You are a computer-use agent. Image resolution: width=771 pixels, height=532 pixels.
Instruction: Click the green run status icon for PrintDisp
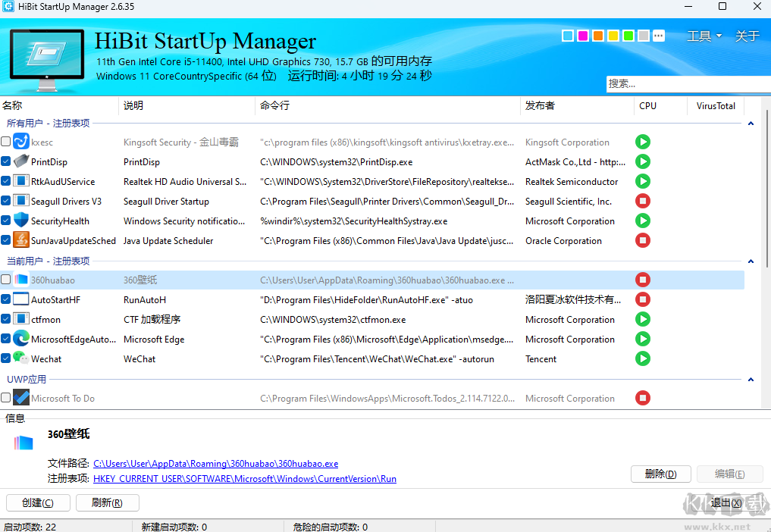(x=642, y=161)
